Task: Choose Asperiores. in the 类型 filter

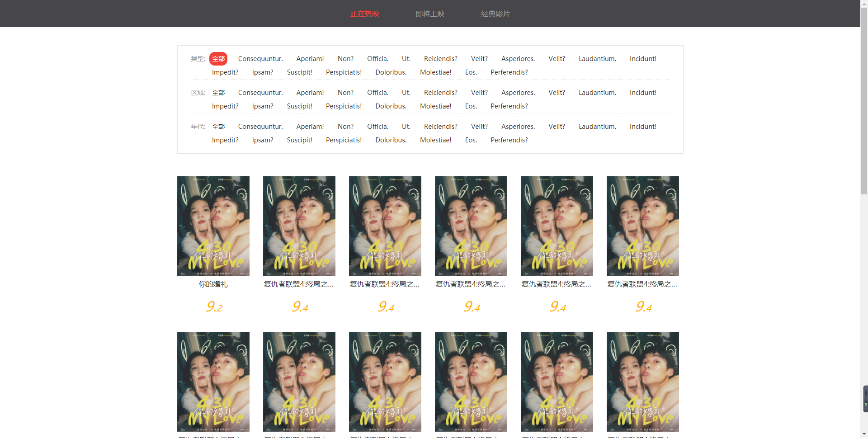Action: pos(518,59)
